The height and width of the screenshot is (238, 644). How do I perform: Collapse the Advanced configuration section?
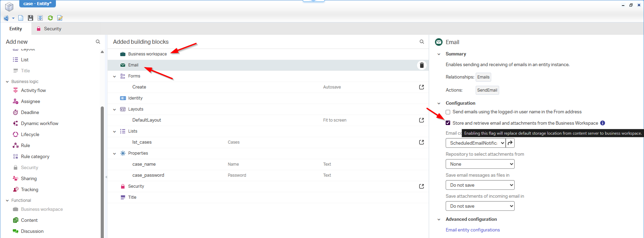point(439,219)
